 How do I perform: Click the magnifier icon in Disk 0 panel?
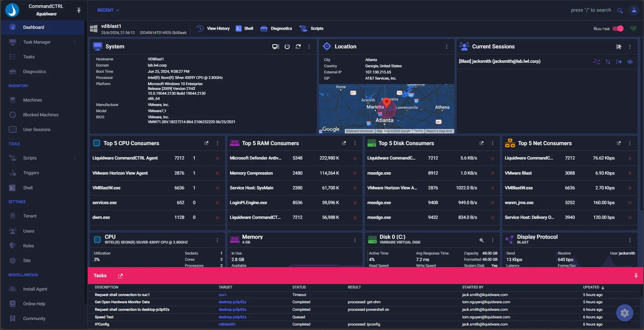pyautogui.click(x=481, y=240)
